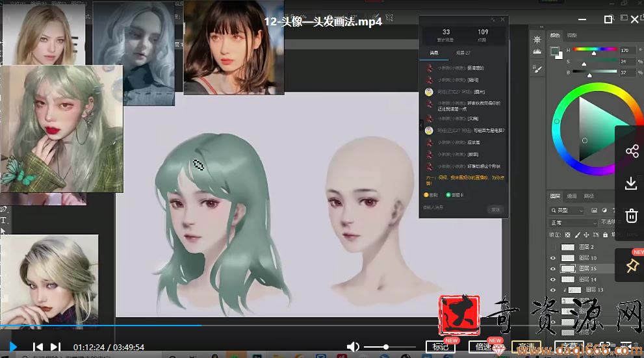Screen dimensions: 644x358
Task: Click the 图层 15 layer thumbnail
Action: [x=568, y=268]
